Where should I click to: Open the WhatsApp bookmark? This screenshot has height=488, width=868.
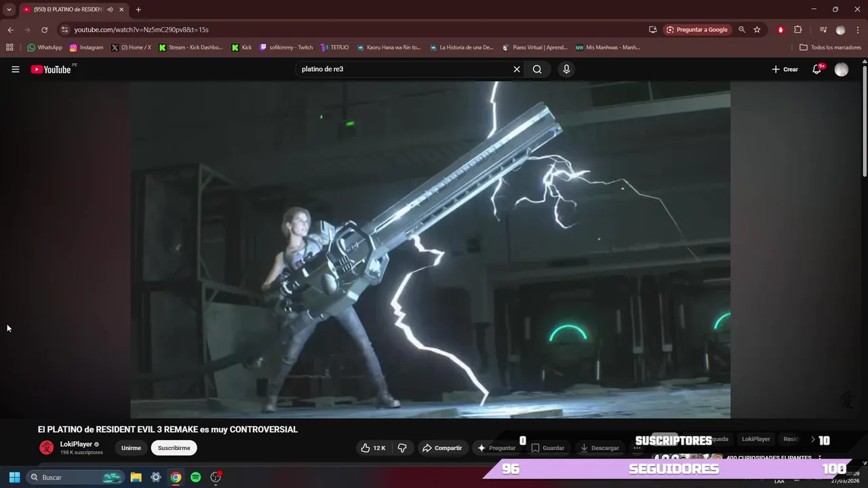(x=45, y=47)
